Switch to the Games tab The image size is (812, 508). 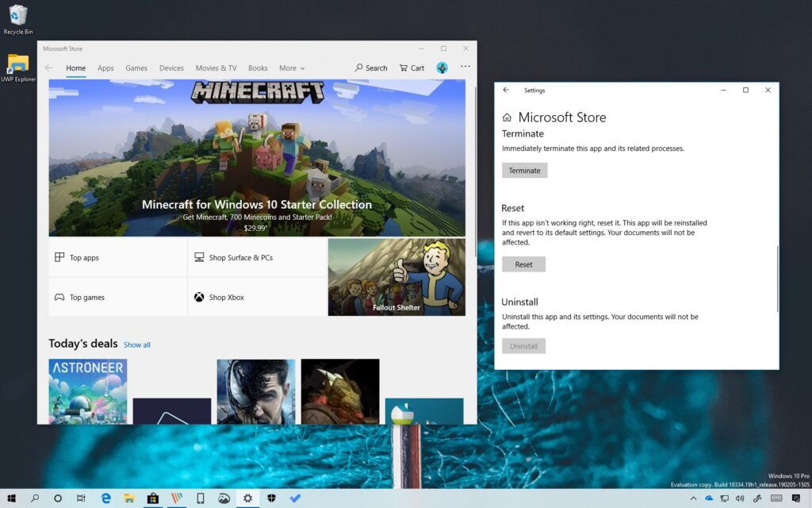point(136,67)
